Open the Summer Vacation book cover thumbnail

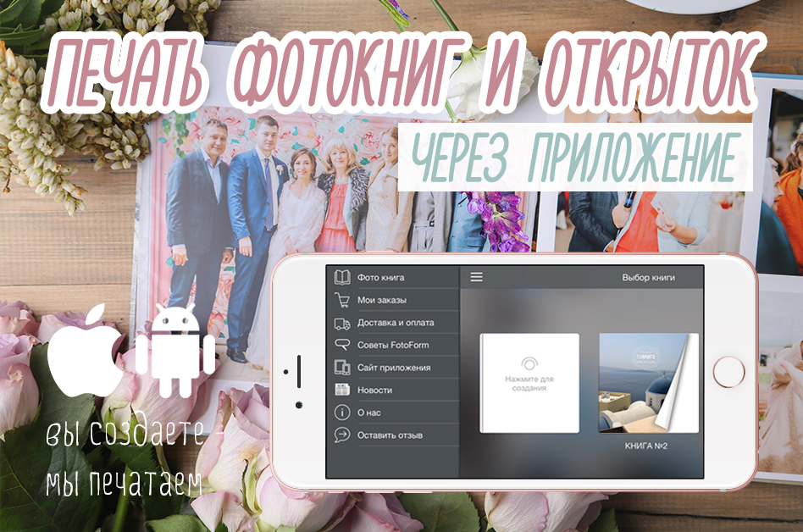[649, 383]
